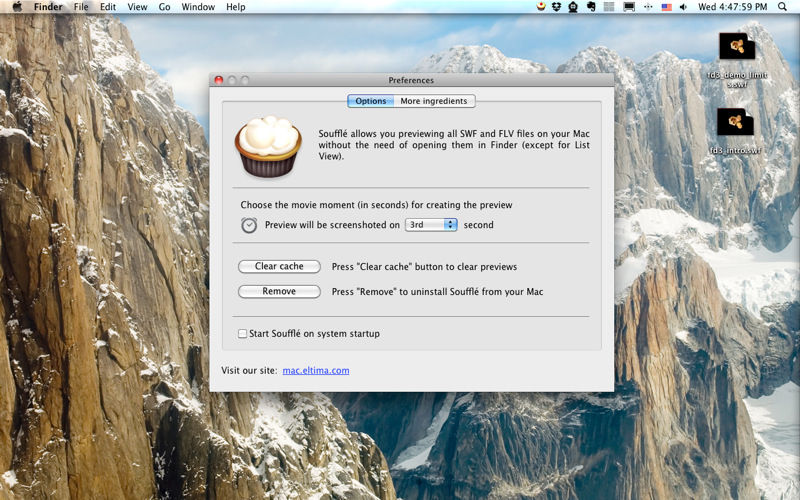
Task: Click 'Choose the movie moment' heading text
Action: coord(376,205)
